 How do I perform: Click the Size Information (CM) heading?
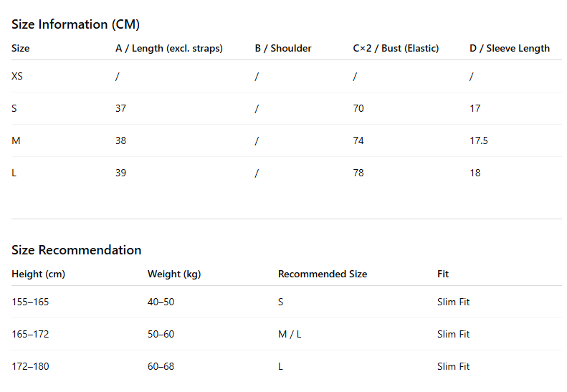75,24
